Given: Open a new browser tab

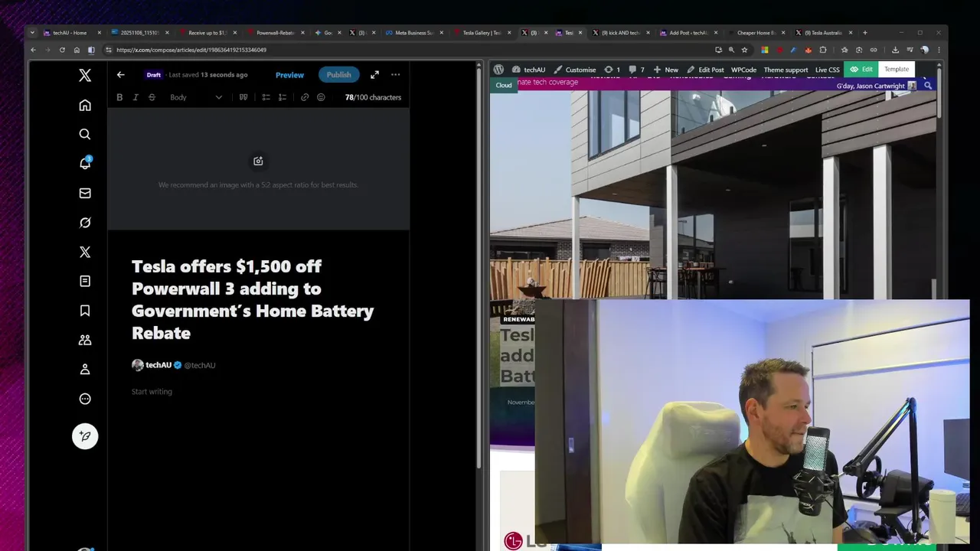Looking at the screenshot, I should tap(865, 33).
